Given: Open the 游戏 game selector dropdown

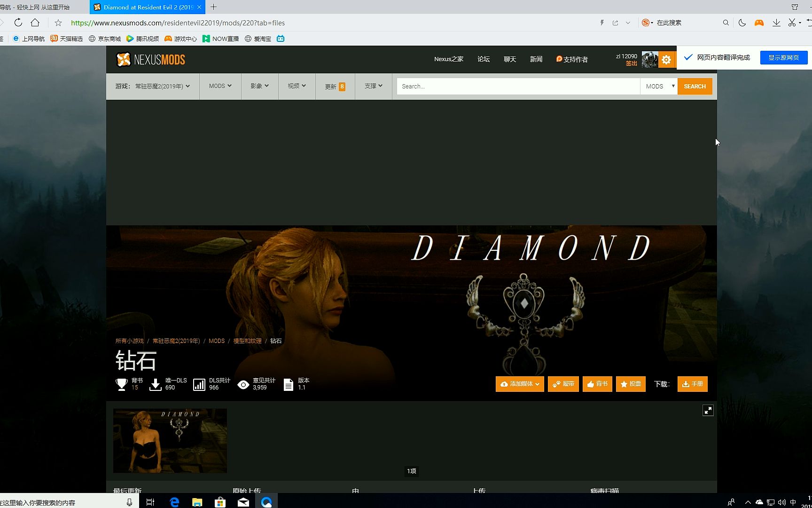Looking at the screenshot, I should (152, 86).
